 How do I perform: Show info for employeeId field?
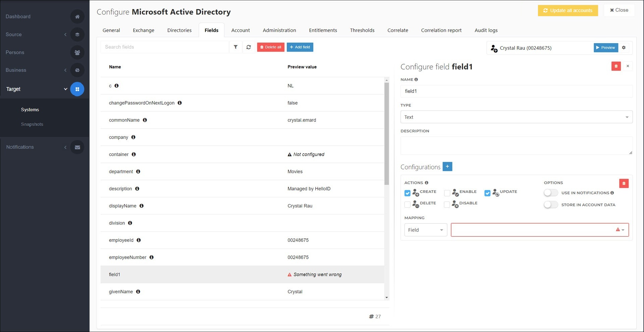pyautogui.click(x=139, y=240)
